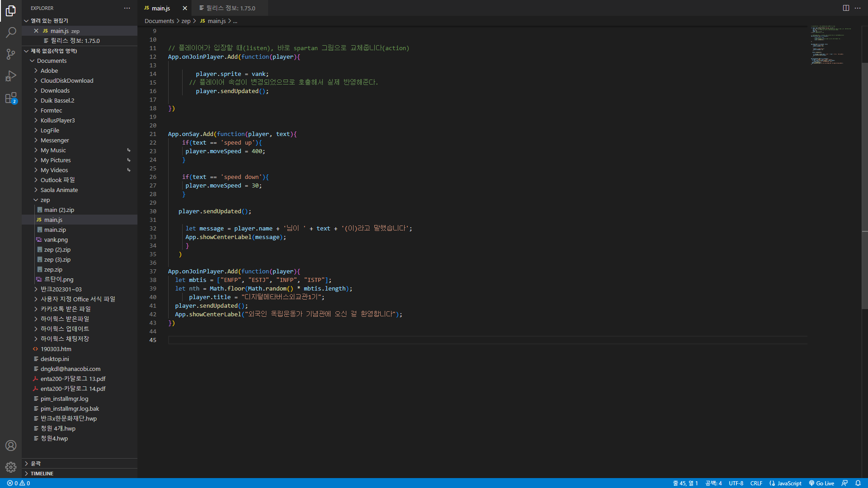Place cursor on empty line 45
The image size is (868, 488).
tap(487, 340)
